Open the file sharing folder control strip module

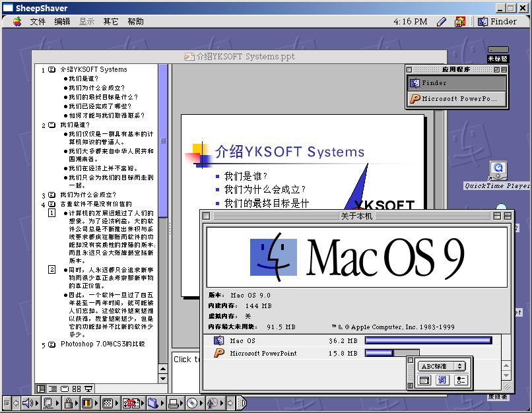156,403
